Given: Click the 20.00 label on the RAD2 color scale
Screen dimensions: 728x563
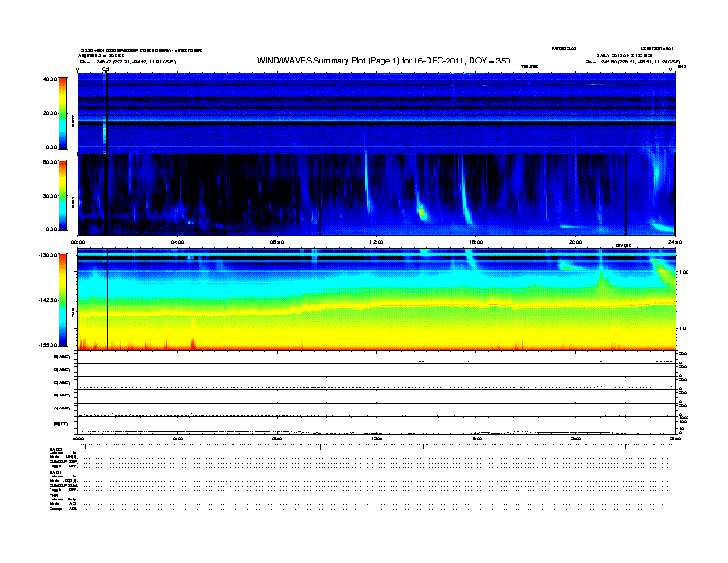Looking at the screenshot, I should point(51,113).
